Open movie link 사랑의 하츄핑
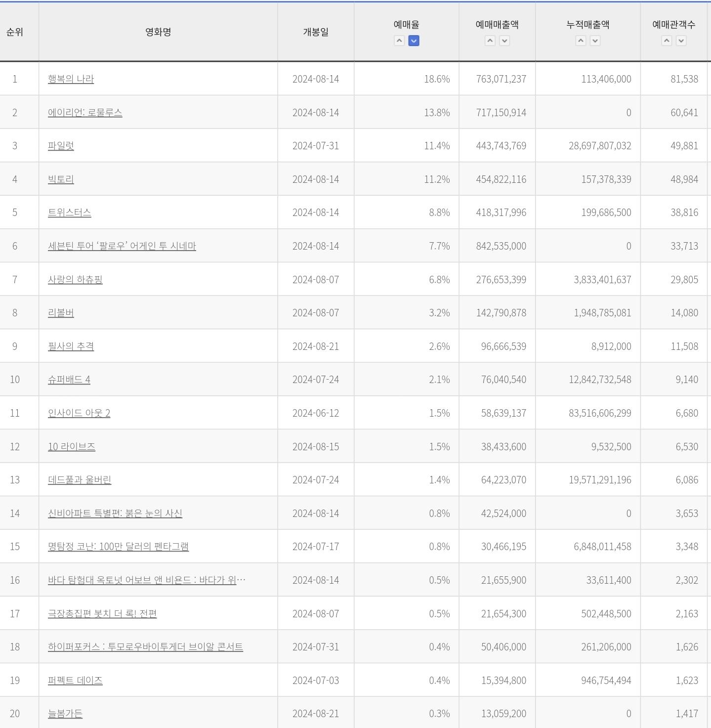The image size is (711, 728). coord(75,280)
